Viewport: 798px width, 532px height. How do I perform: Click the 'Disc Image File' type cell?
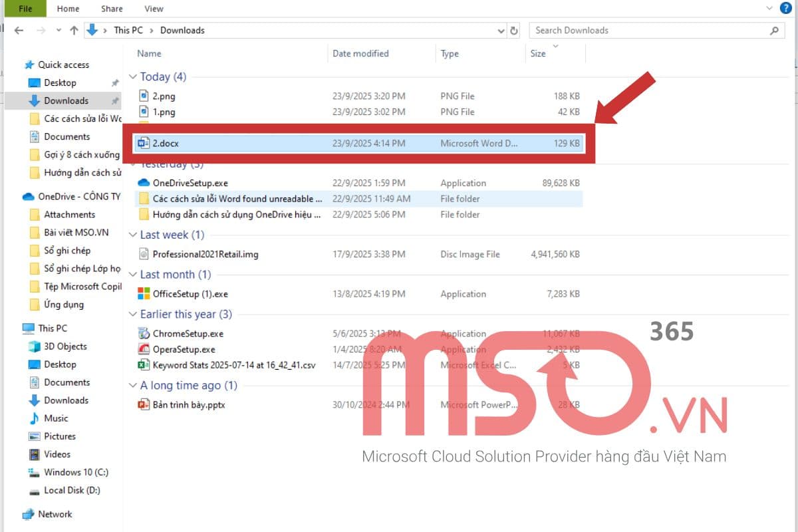pyautogui.click(x=470, y=254)
